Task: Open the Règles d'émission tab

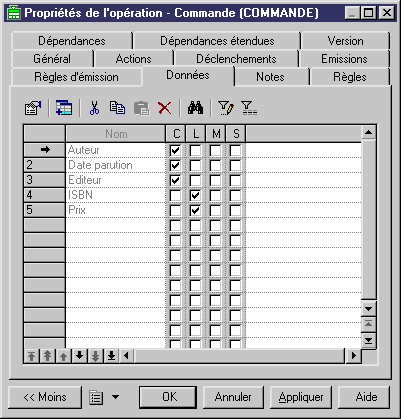Action: [76, 77]
